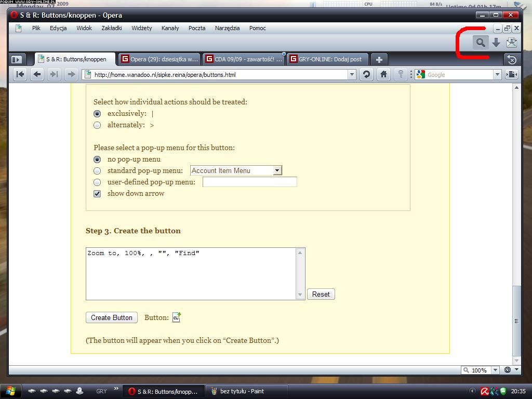The height and width of the screenshot is (399, 532).
Task: Click the magnifier Find button in the toolbar
Action: [480, 43]
